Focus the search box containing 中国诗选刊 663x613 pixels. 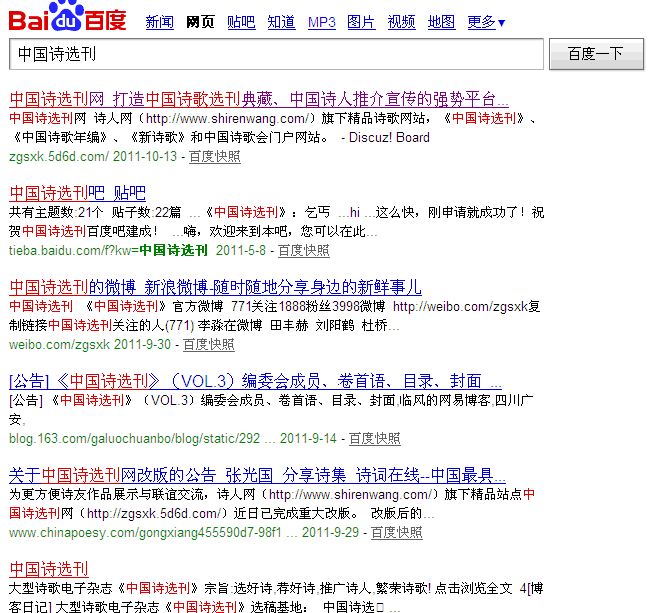[x=277, y=54]
